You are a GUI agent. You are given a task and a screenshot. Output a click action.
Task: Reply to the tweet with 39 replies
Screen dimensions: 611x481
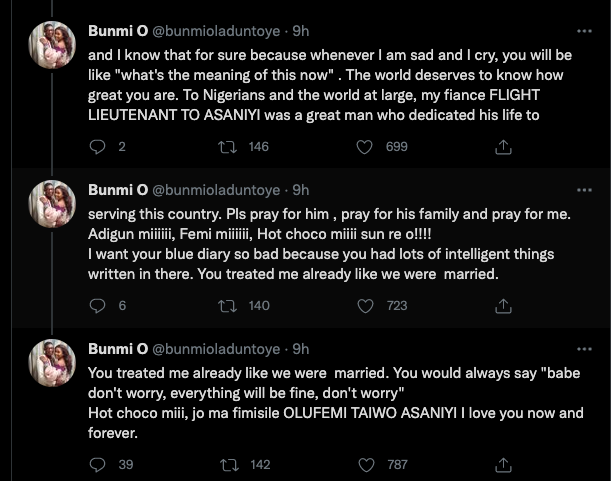tap(97, 465)
